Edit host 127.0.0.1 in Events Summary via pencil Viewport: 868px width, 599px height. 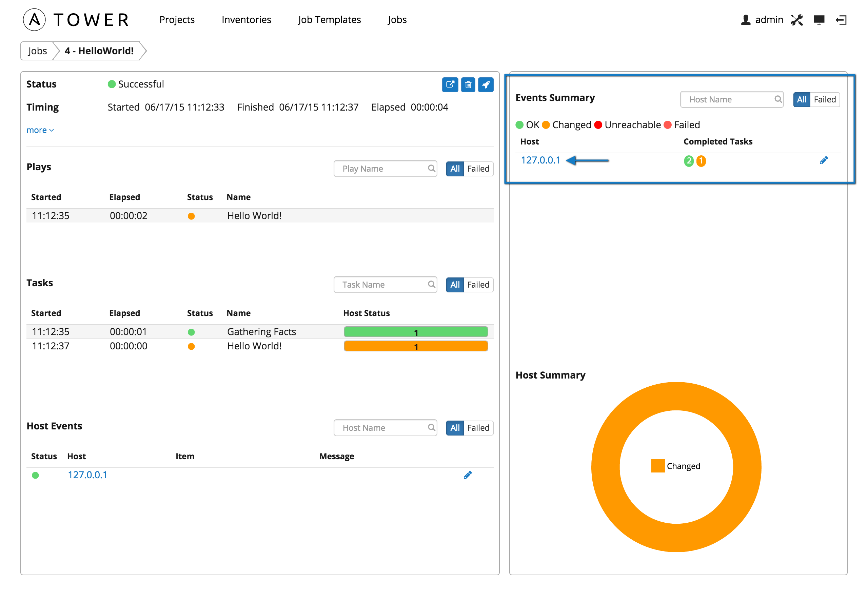tap(823, 160)
